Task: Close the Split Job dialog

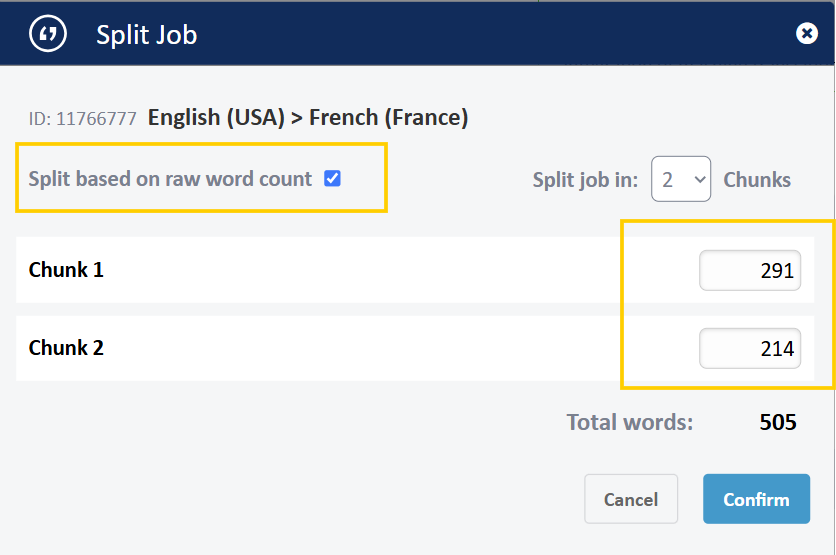Action: [x=807, y=34]
